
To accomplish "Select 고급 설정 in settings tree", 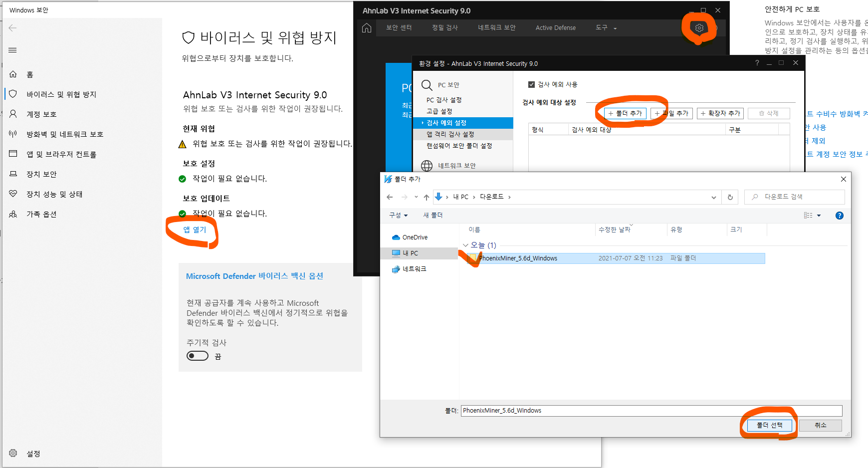I will coord(439,111).
